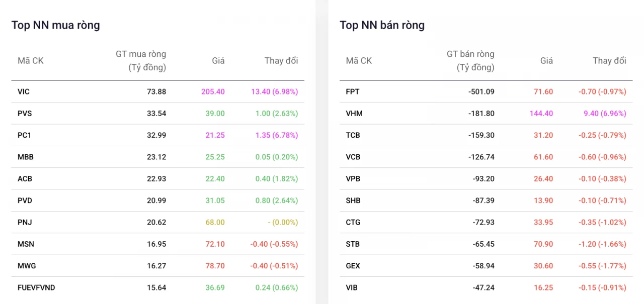This screenshot has height=304, width=644.
Task: Click FPT net sell value -501.09
Action: (482, 91)
